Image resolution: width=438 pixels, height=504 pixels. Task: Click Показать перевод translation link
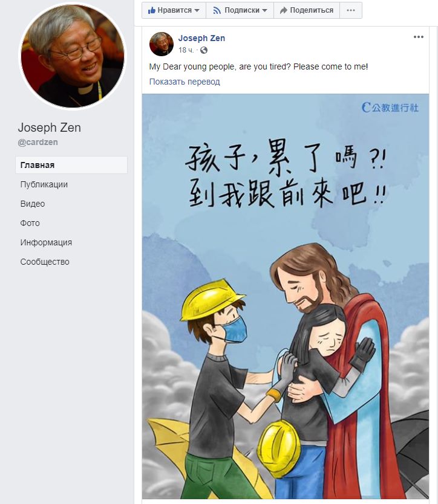(x=185, y=82)
